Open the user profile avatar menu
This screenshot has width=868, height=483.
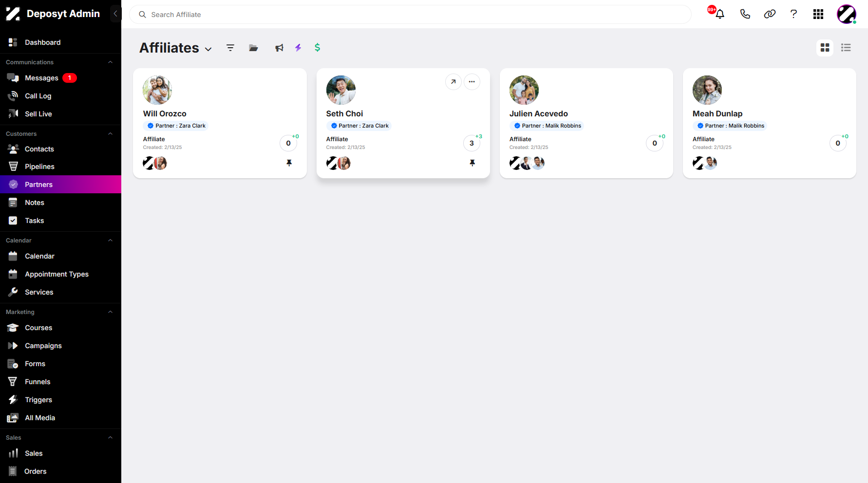847,14
